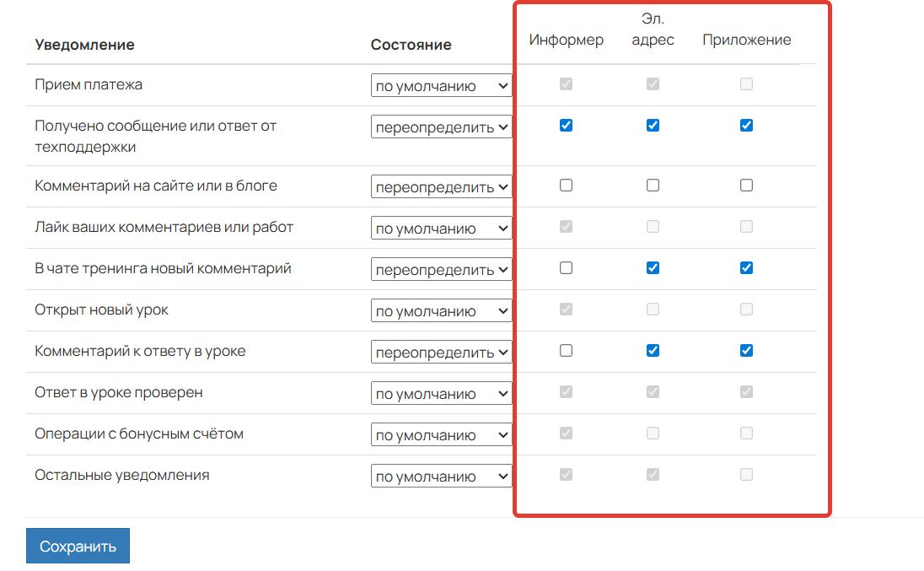924x571 pixels.
Task: Click disabled Эл. адрес checkbox for Операции с бонусным счётом
Action: click(653, 434)
